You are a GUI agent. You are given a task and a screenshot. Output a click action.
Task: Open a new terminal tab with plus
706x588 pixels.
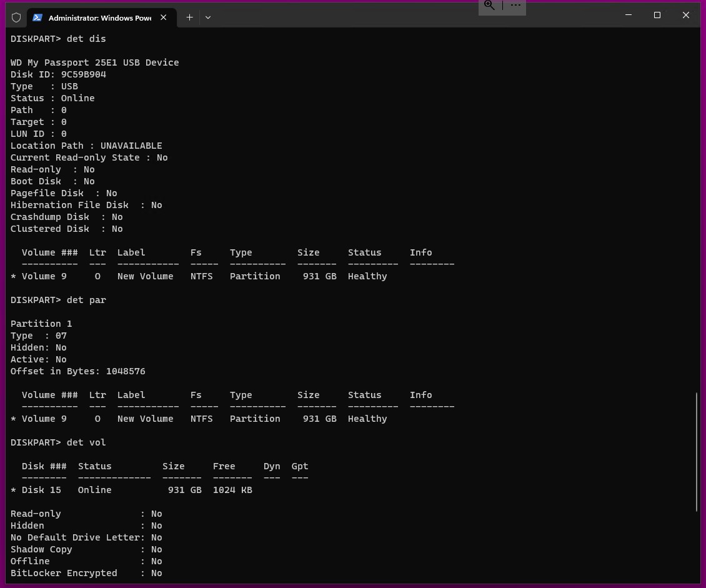189,17
